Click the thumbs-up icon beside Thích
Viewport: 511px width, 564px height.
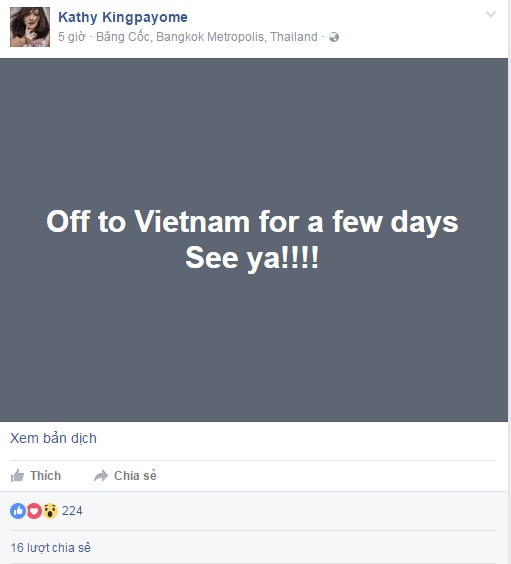coord(17,476)
